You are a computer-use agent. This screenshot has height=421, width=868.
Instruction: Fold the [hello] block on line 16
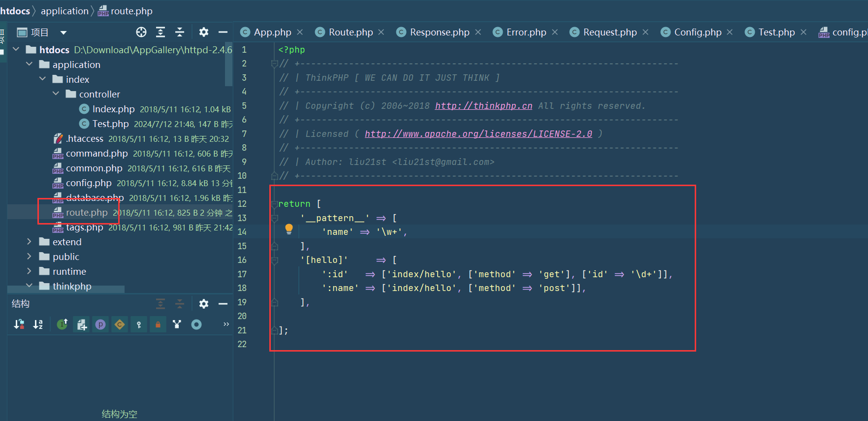point(275,260)
